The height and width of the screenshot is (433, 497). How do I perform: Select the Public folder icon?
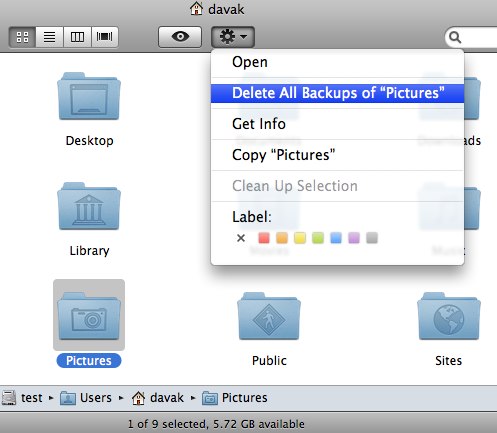[x=269, y=316]
